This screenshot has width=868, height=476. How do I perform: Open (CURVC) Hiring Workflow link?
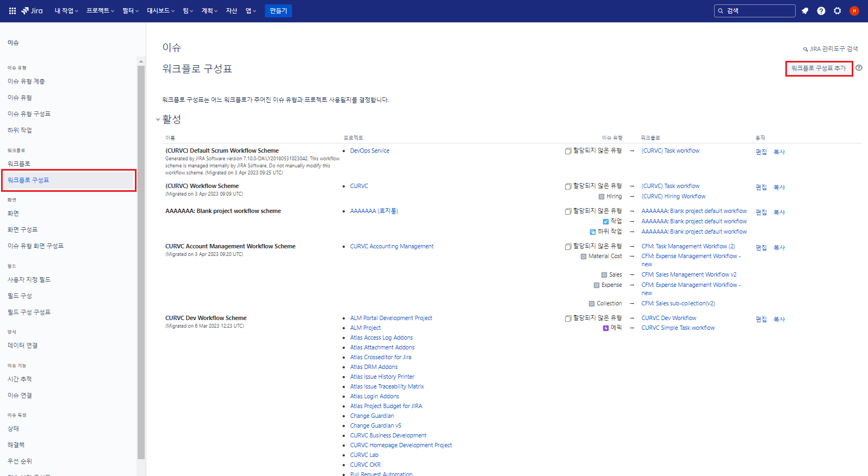[x=673, y=197]
